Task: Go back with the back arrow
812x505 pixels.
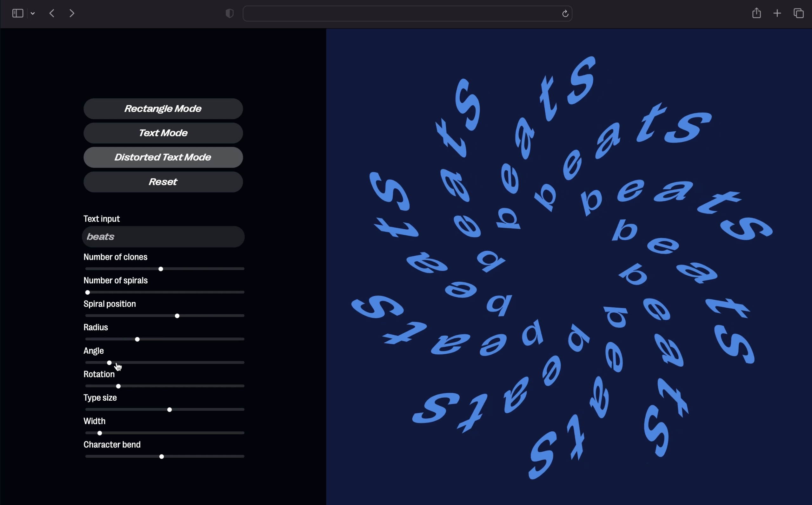Action: (x=52, y=13)
